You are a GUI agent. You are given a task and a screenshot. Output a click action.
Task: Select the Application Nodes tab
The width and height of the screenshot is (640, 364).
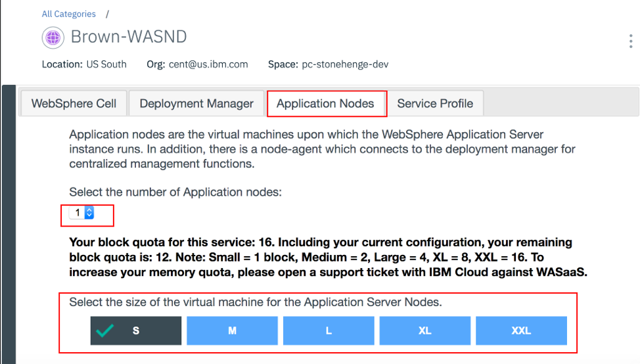point(325,103)
